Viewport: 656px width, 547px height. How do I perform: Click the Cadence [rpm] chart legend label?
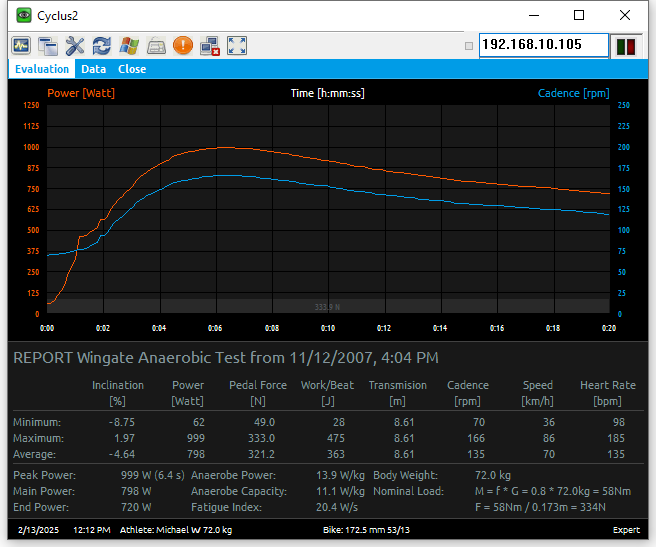572,93
